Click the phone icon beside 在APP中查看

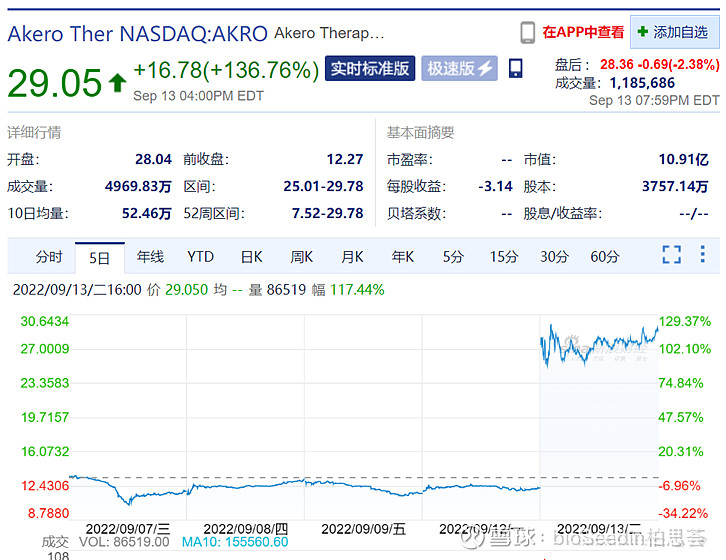click(527, 32)
